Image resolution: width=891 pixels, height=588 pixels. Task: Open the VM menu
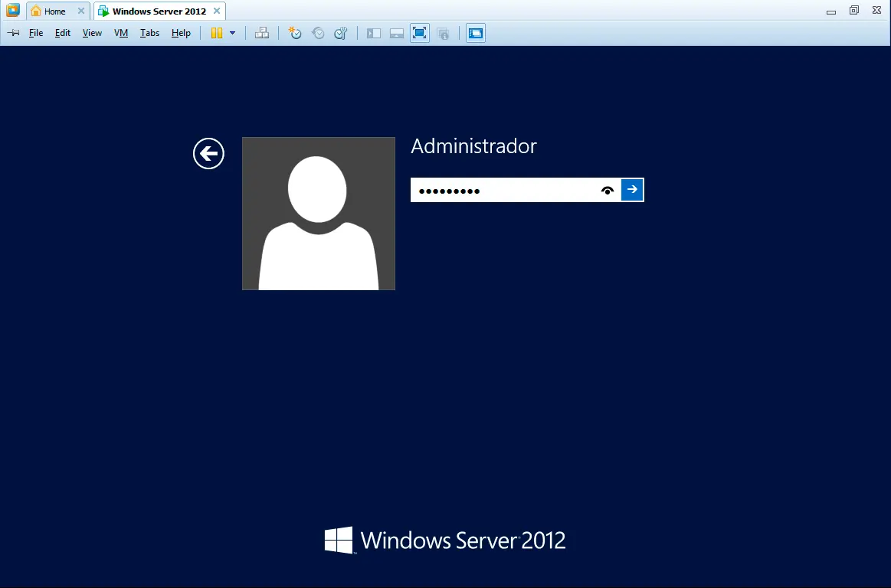tap(121, 33)
